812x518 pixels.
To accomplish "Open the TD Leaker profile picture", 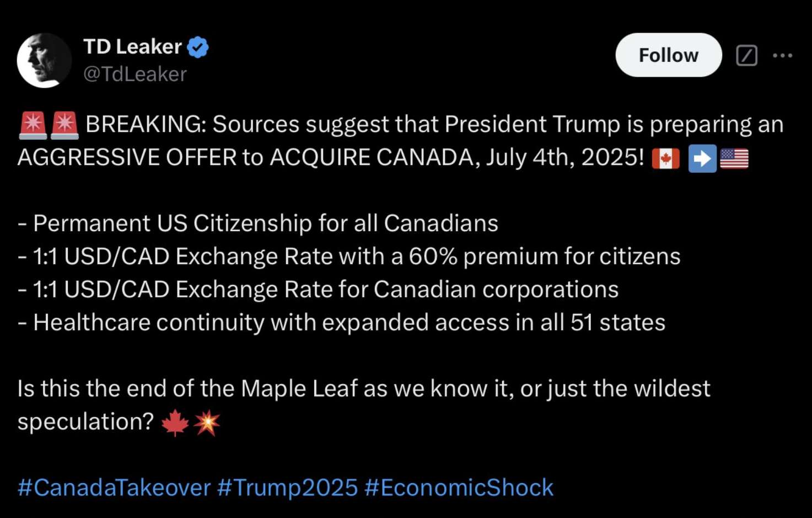I will (44, 60).
